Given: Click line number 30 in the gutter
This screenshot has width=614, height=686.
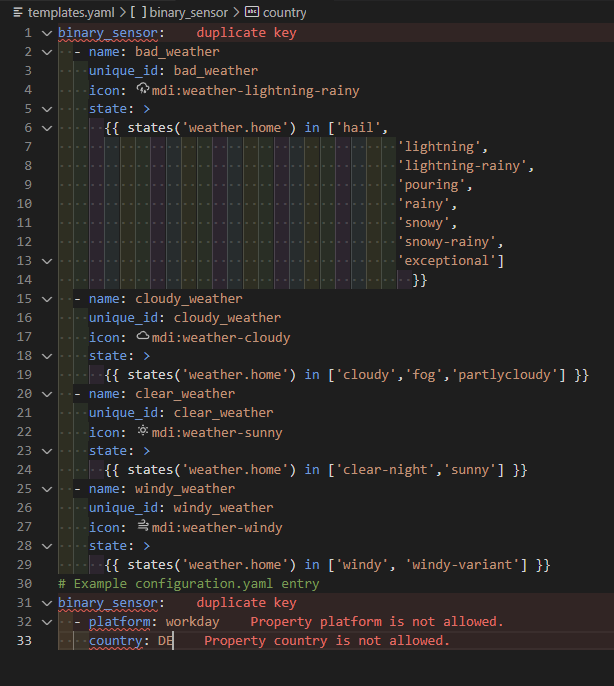Looking at the screenshot, I should point(24,584).
